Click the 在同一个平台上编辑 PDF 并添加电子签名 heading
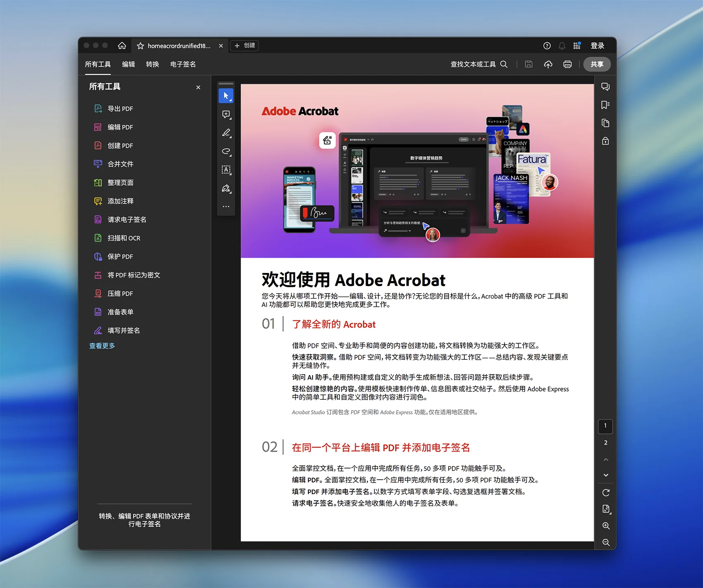The width and height of the screenshot is (703, 588). click(x=381, y=447)
